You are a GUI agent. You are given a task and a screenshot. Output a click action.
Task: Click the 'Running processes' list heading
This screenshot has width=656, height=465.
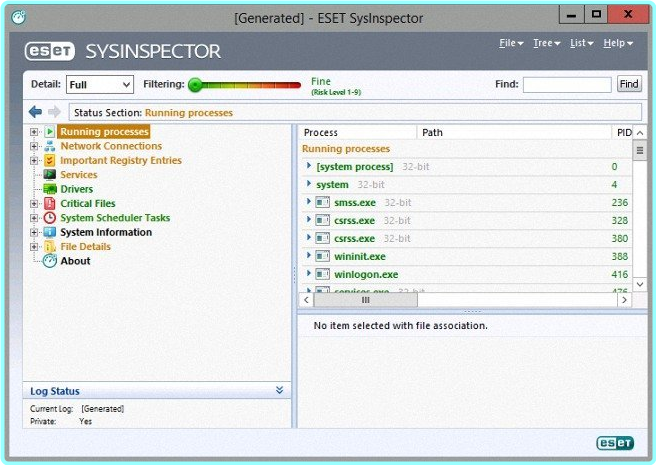pos(346,149)
